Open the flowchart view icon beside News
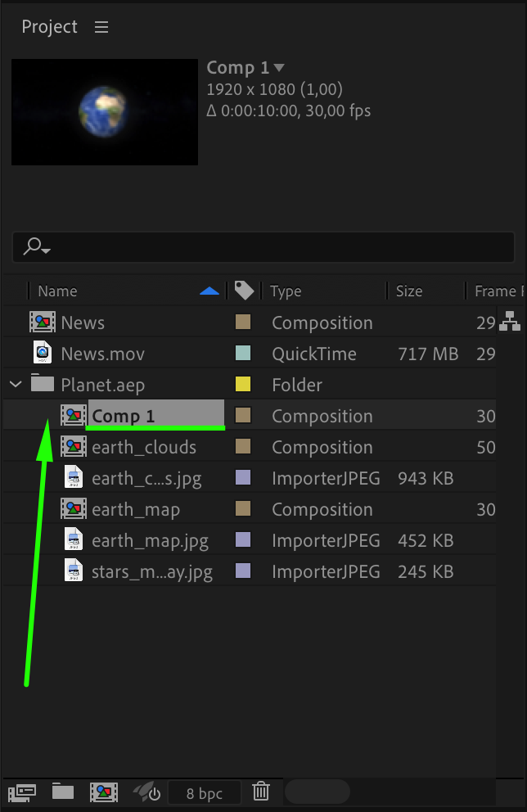The width and height of the screenshot is (527, 812). click(510, 323)
